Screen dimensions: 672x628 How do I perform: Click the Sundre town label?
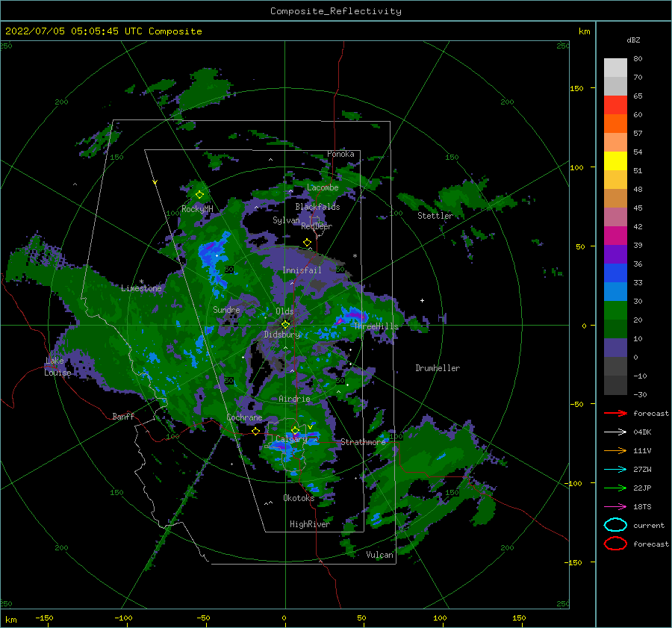pyautogui.click(x=226, y=309)
